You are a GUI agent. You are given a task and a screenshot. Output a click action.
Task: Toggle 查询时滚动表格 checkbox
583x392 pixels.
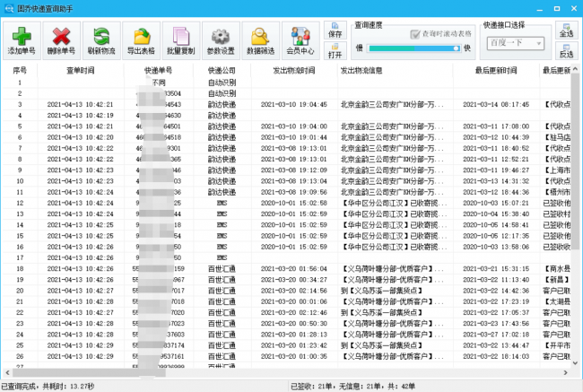tap(441, 34)
